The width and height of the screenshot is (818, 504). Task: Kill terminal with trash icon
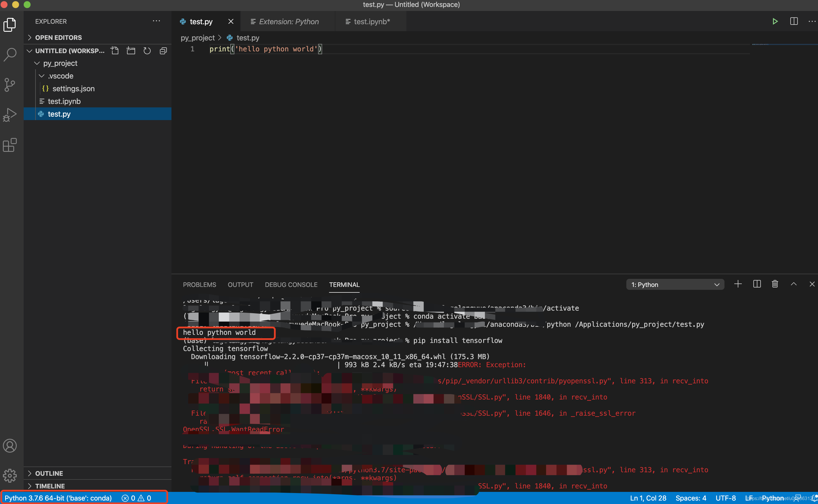775,284
